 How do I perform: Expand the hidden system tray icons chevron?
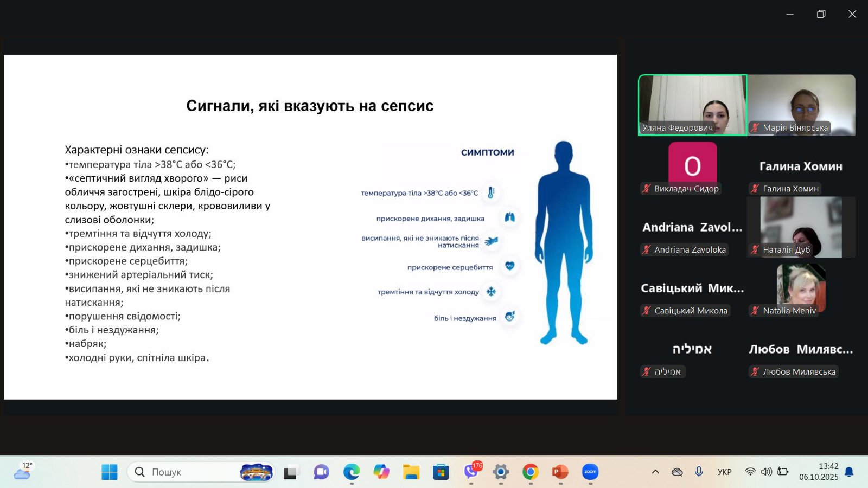655,472
